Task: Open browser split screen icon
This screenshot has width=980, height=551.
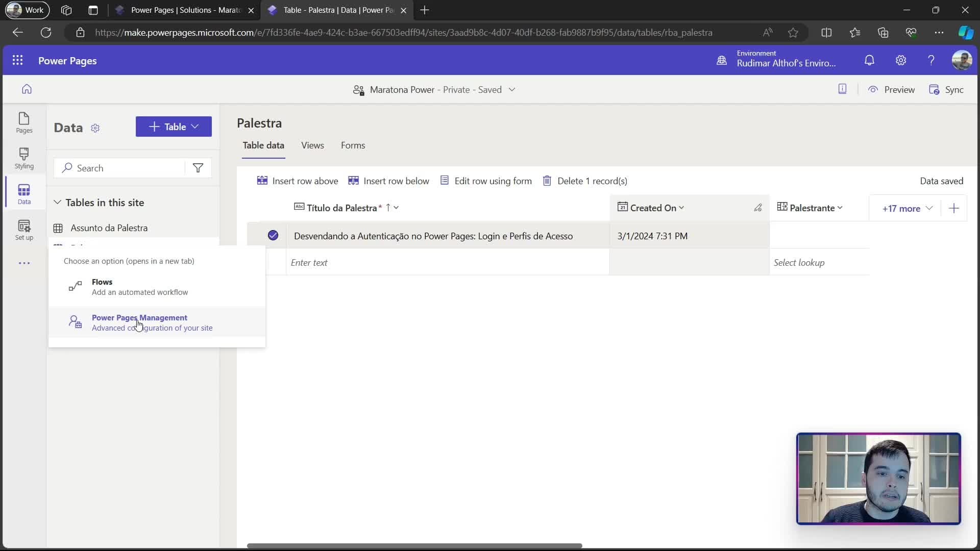Action: [x=826, y=33]
